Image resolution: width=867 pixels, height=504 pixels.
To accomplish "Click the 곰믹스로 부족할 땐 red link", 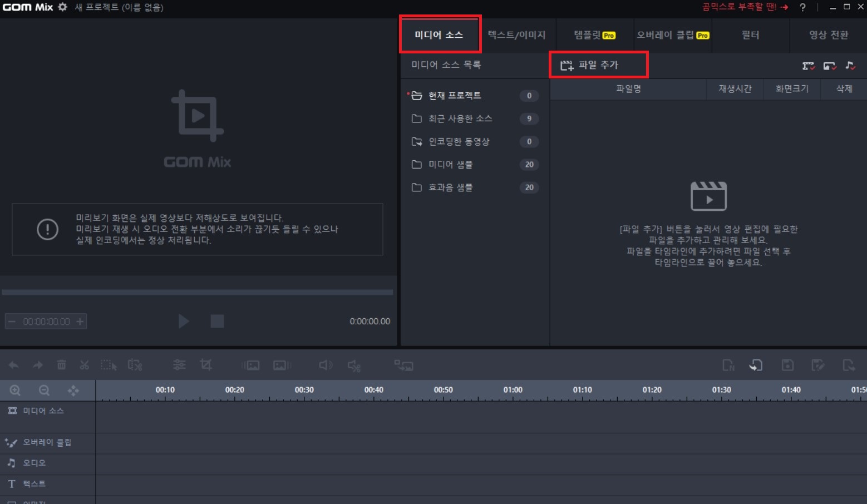I will pos(745,7).
